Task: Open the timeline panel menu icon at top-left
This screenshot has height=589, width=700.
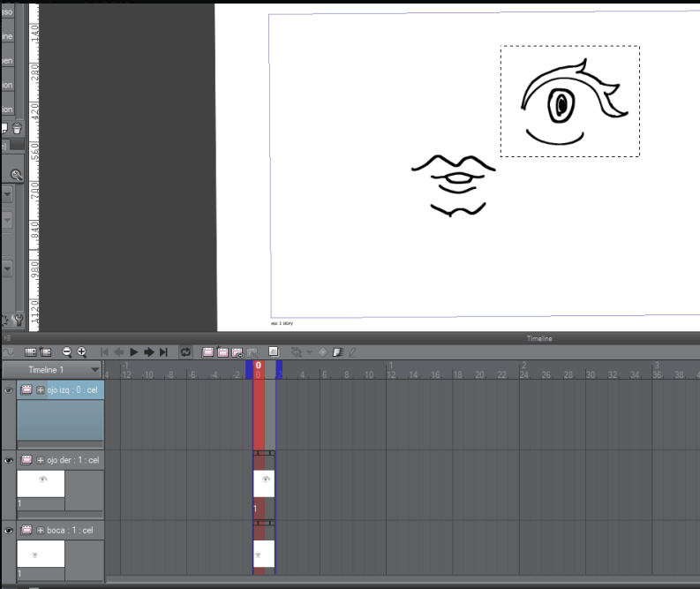Action: click(7, 338)
